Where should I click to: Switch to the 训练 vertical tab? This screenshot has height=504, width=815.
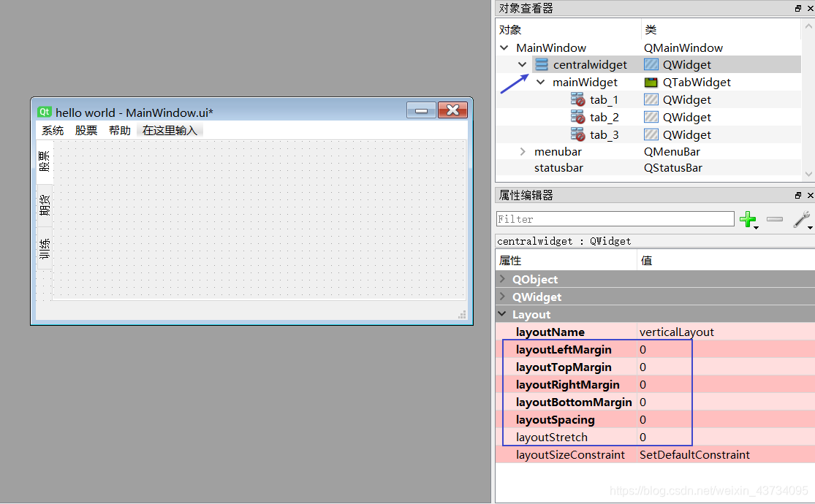[x=45, y=248]
